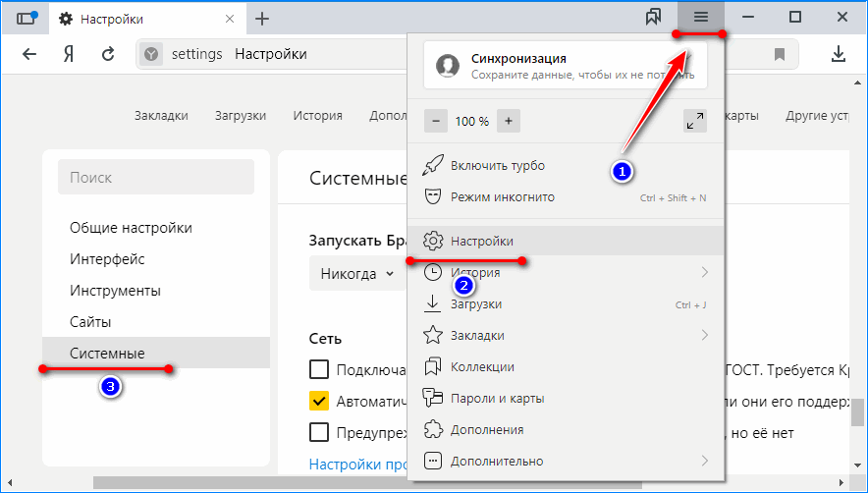Go back with the back arrow
Image resolution: width=868 pixels, height=493 pixels.
point(28,54)
